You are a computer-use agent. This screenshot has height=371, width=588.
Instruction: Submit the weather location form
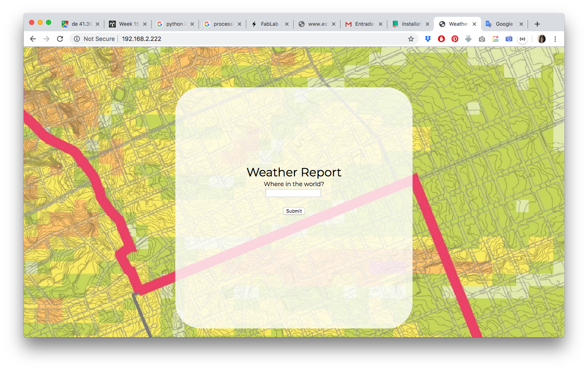point(294,211)
